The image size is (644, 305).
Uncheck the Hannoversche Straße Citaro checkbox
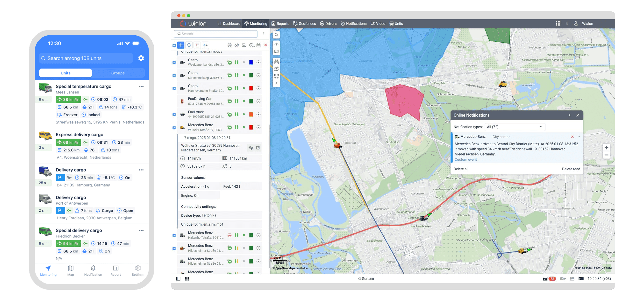click(x=174, y=88)
